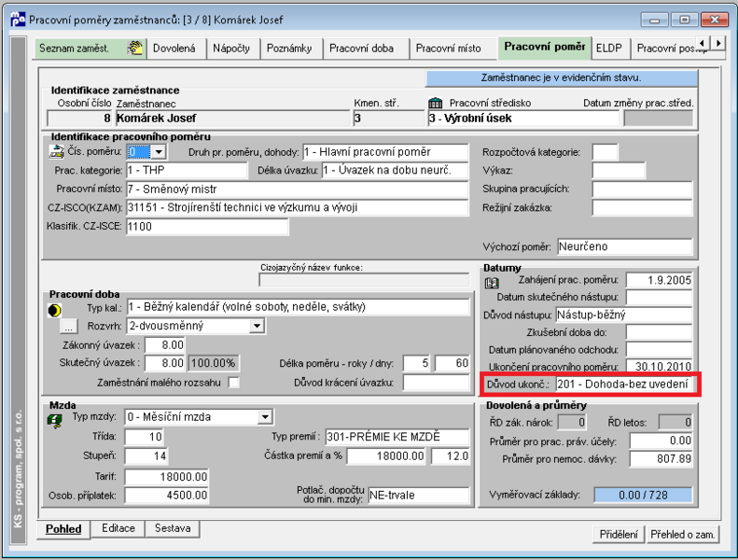The width and height of the screenshot is (738, 560).
Task: Click the ellipsis button next to Rozvrh
Action: [68, 326]
